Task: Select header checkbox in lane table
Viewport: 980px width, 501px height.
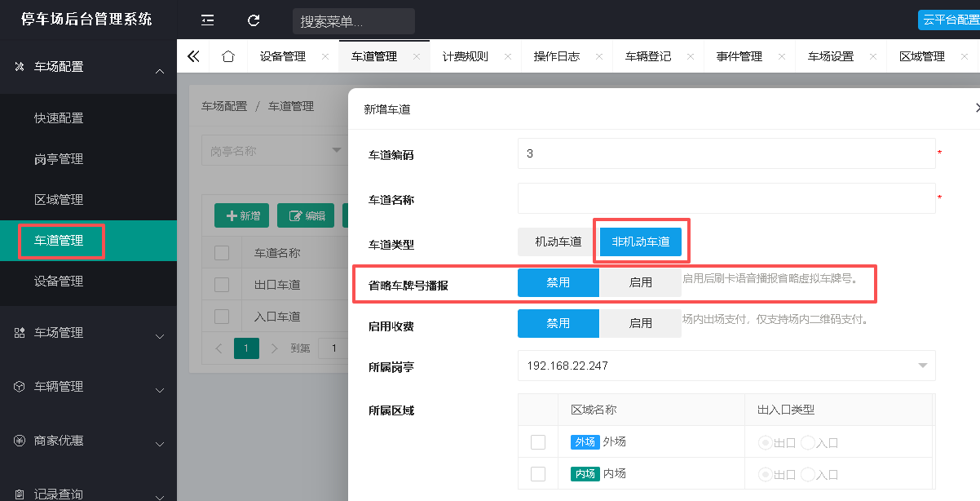Action: pyautogui.click(x=222, y=253)
